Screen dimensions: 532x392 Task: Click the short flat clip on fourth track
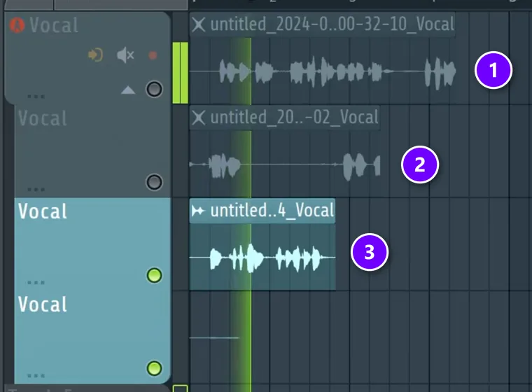click(x=214, y=337)
